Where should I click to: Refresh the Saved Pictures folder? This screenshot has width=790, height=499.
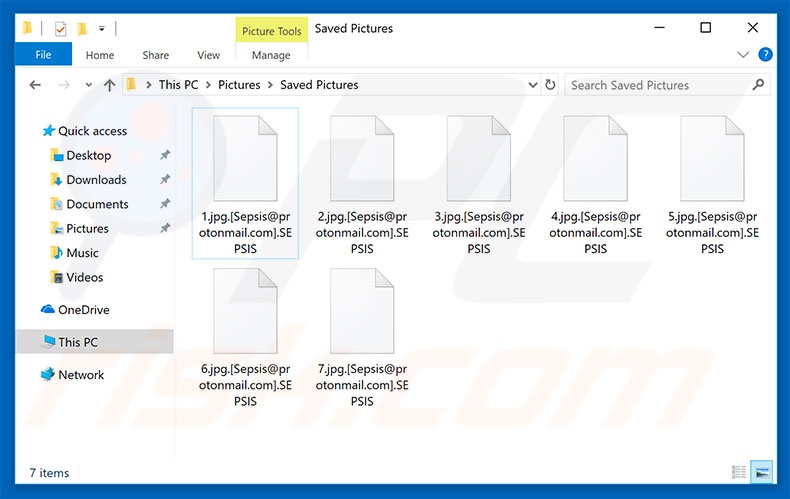550,85
